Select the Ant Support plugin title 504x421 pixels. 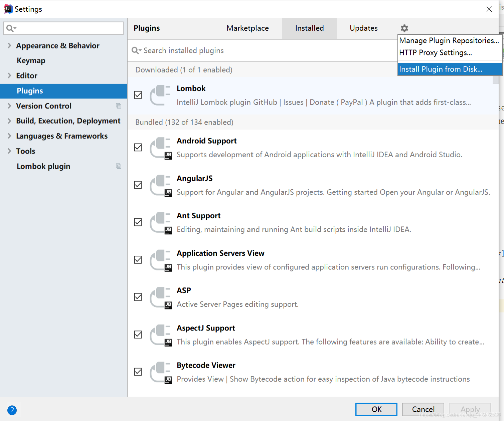(x=199, y=216)
